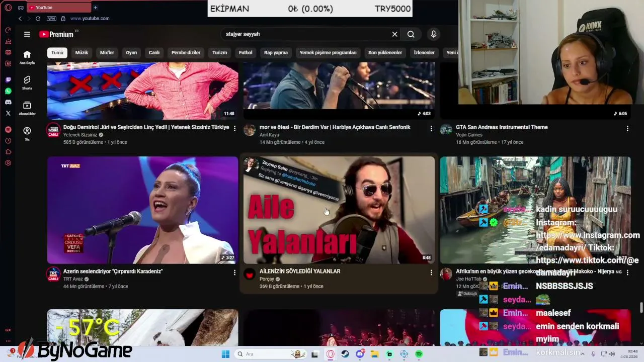
Task: Open the YouTube guide hamburger menu
Action: click(x=27, y=34)
